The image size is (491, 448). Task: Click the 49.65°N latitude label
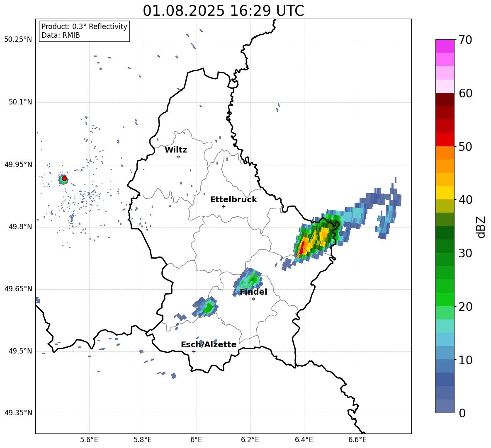(x=18, y=289)
